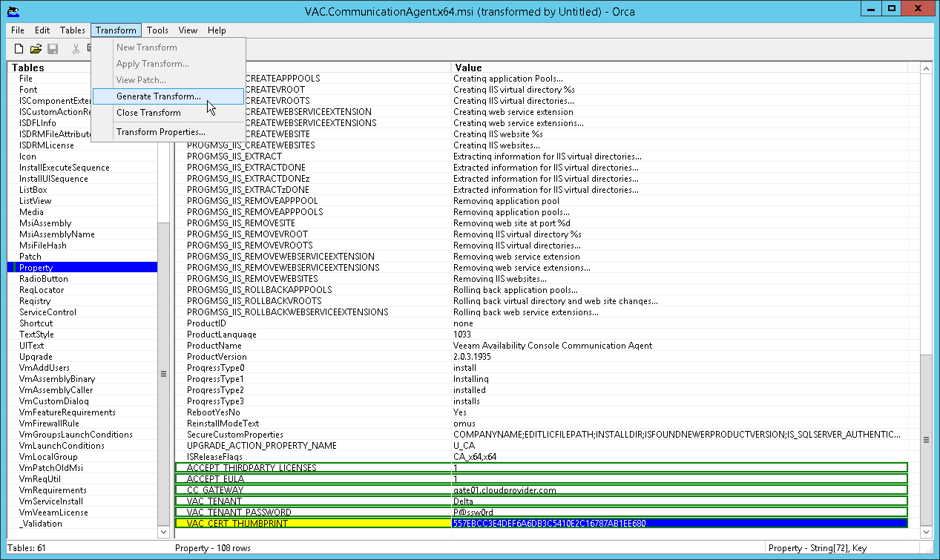This screenshot has width=940, height=560.
Task: Select the ServiceControl table
Action: click(x=48, y=312)
